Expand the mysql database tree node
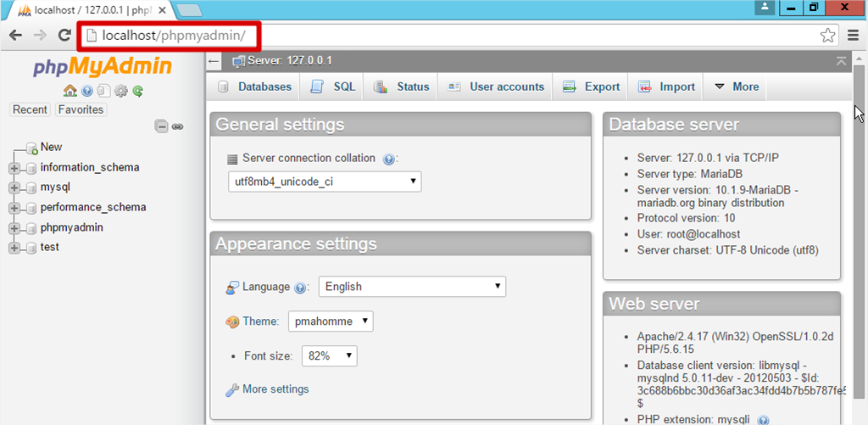This screenshot has width=868, height=425. pyautogui.click(x=14, y=187)
